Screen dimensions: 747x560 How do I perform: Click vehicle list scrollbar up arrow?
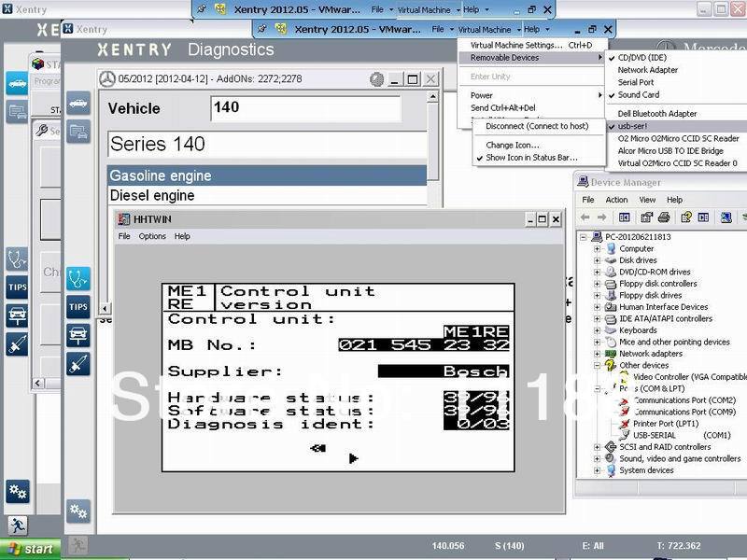(x=432, y=97)
